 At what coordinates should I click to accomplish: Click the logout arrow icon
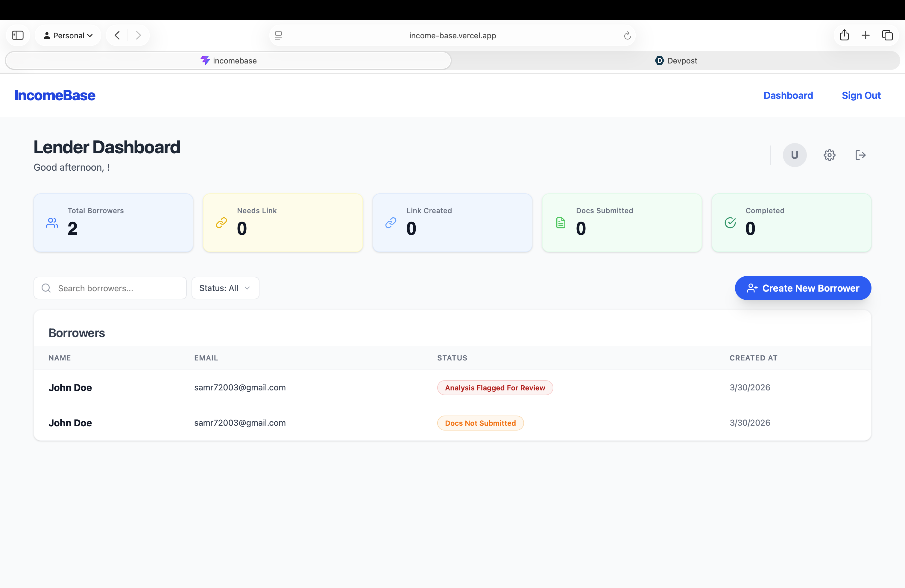[x=860, y=155]
